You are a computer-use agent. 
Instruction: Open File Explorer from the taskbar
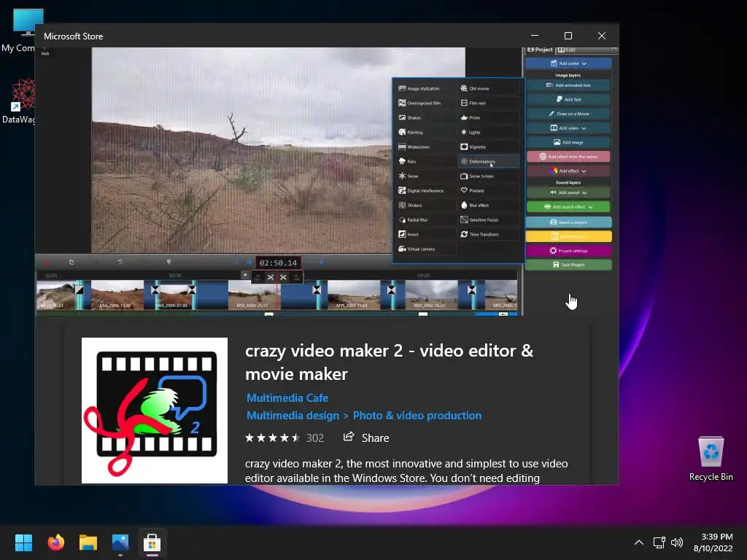click(88, 542)
